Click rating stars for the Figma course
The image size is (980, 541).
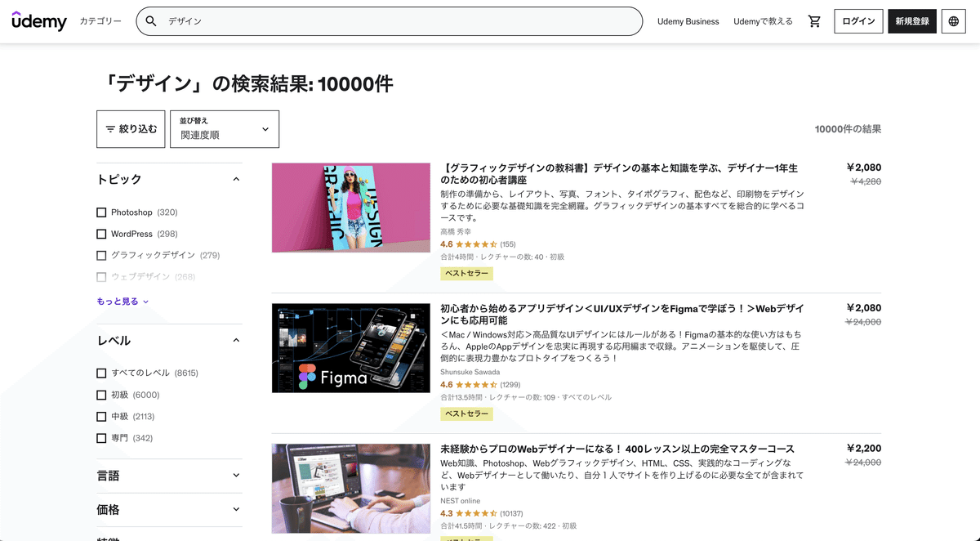click(x=476, y=385)
